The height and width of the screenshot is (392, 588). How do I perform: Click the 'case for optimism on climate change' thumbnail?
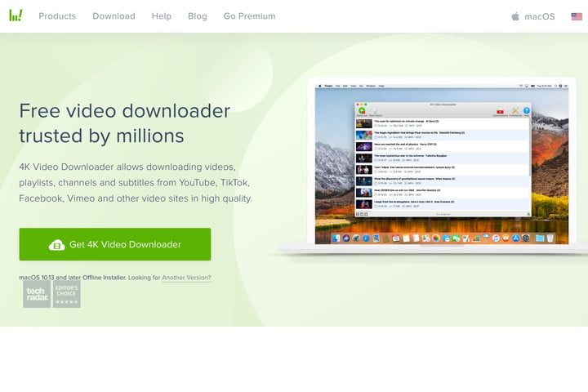coord(363,123)
